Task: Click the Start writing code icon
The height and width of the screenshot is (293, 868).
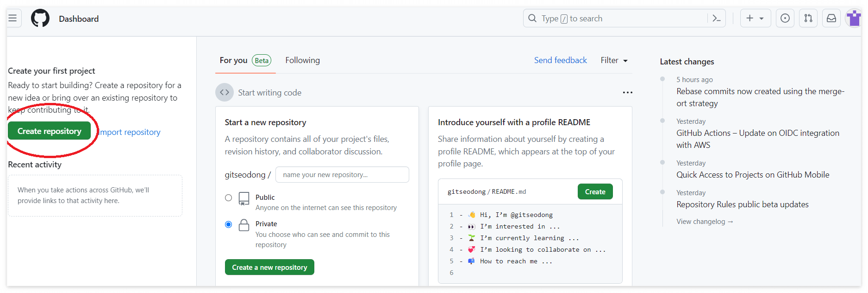Action: [x=225, y=92]
